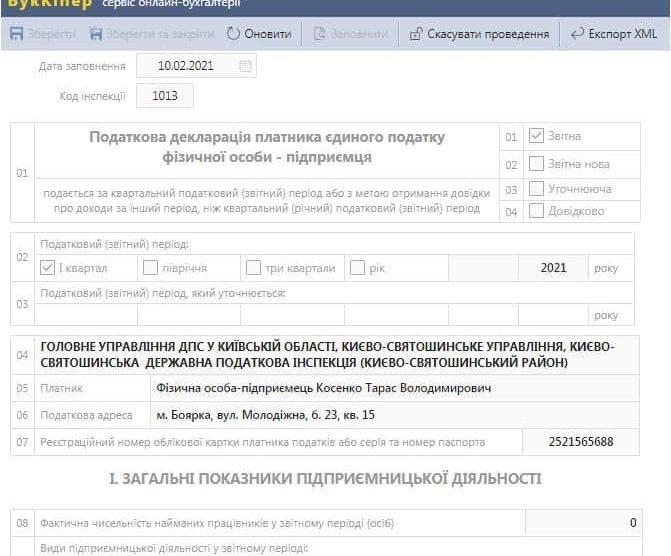Uncheck the І квартал period checkbox

(x=48, y=268)
